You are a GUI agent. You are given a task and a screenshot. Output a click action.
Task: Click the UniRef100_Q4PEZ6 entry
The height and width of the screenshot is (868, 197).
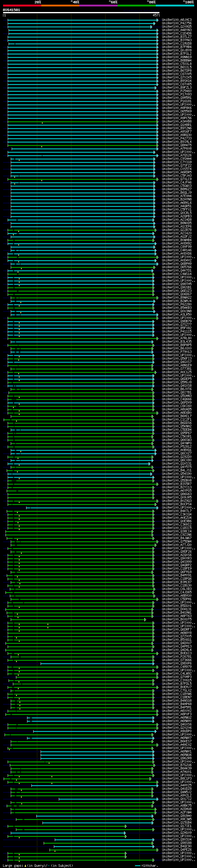[177, 850]
